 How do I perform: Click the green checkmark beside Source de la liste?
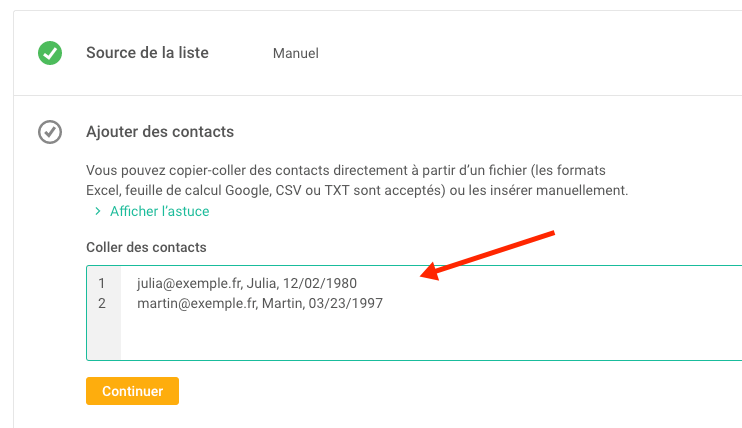click(x=50, y=53)
